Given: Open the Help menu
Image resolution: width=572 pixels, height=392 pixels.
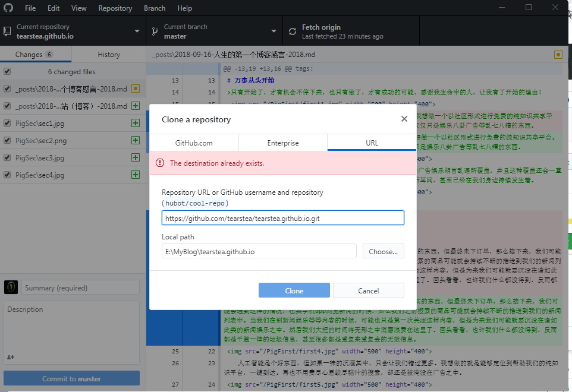Looking at the screenshot, I should tap(184, 8).
